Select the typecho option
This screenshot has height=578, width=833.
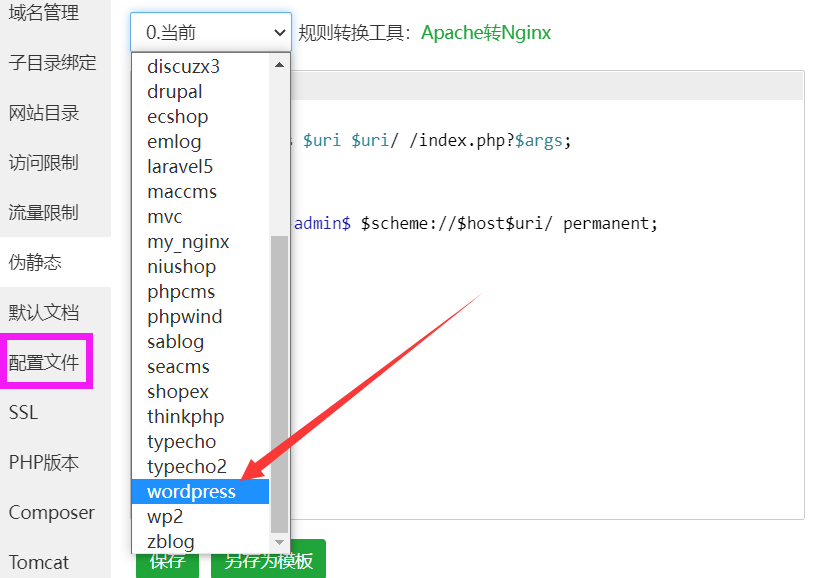[201, 441]
